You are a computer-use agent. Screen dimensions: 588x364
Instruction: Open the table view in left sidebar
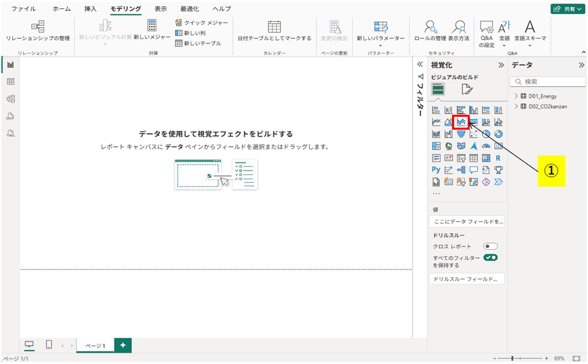coord(10,81)
